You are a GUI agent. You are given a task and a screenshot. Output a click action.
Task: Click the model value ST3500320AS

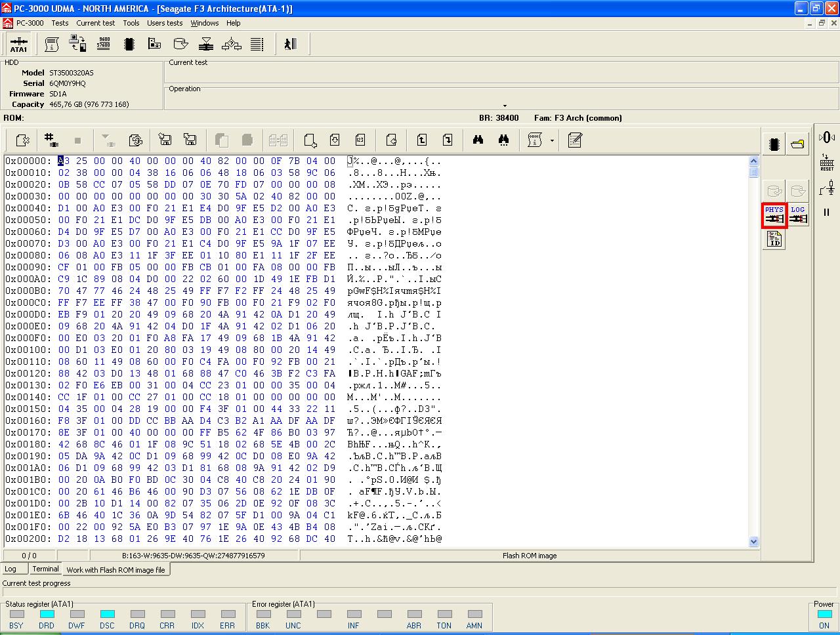pos(72,73)
